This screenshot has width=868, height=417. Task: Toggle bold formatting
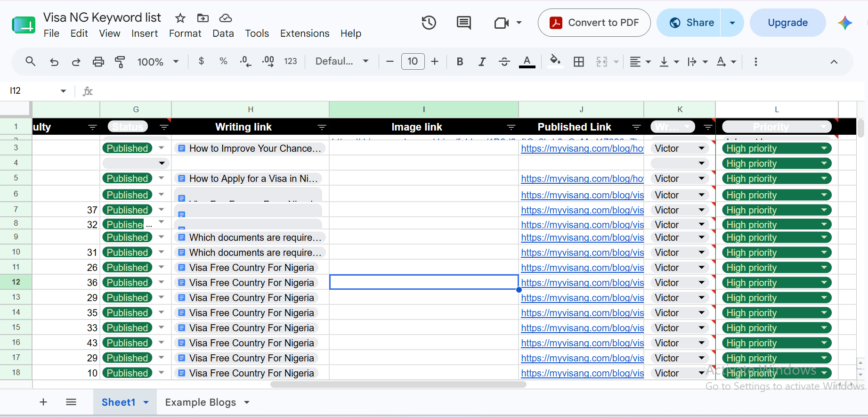[460, 61]
